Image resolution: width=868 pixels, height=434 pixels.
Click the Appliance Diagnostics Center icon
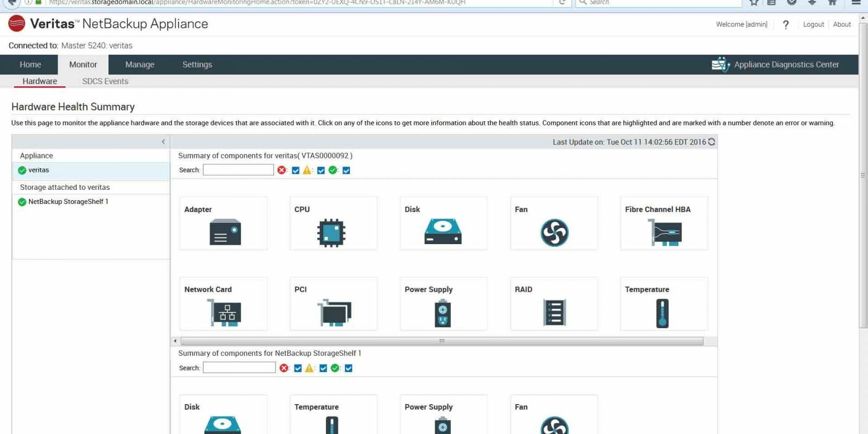(x=720, y=65)
